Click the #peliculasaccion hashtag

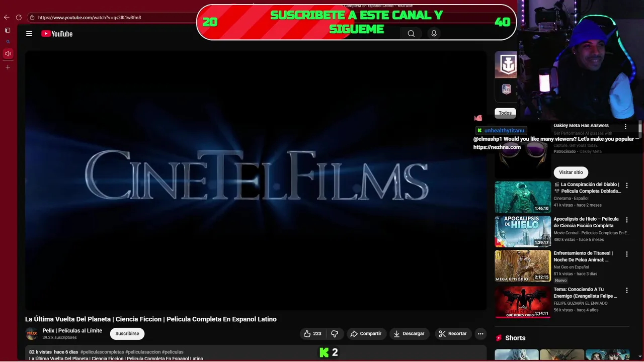pyautogui.click(x=143, y=352)
